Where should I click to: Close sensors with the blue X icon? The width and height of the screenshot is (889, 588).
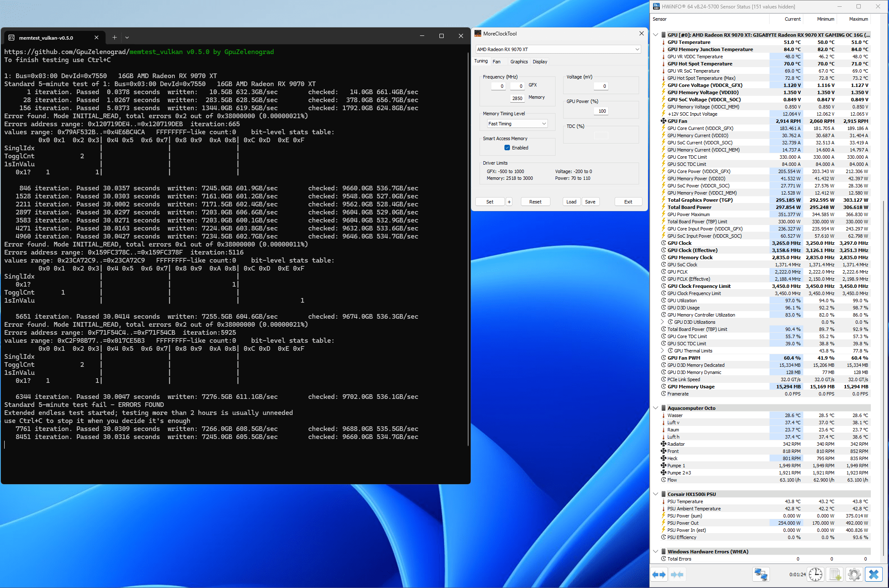pyautogui.click(x=874, y=574)
